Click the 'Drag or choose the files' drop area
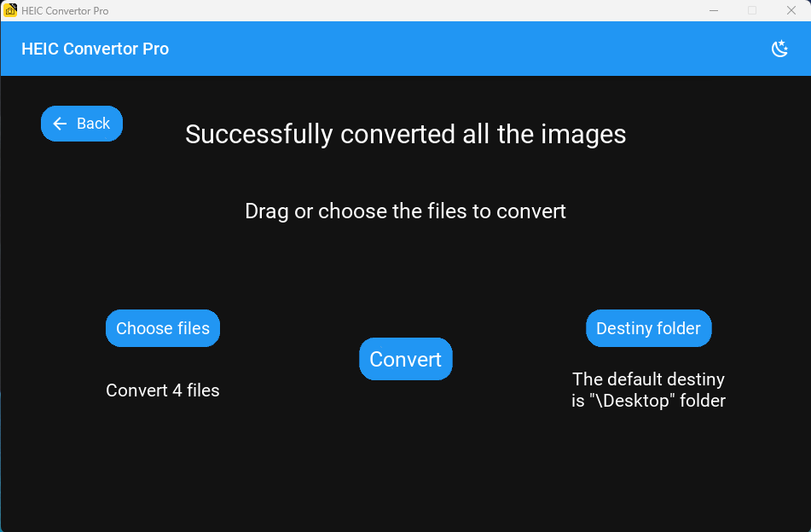The height and width of the screenshot is (532, 811). pos(406,211)
